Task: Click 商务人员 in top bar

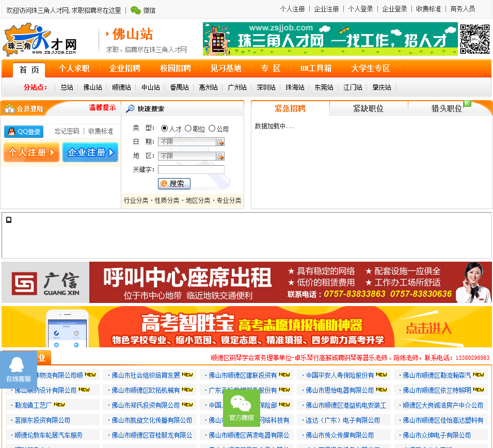Action: click(463, 9)
